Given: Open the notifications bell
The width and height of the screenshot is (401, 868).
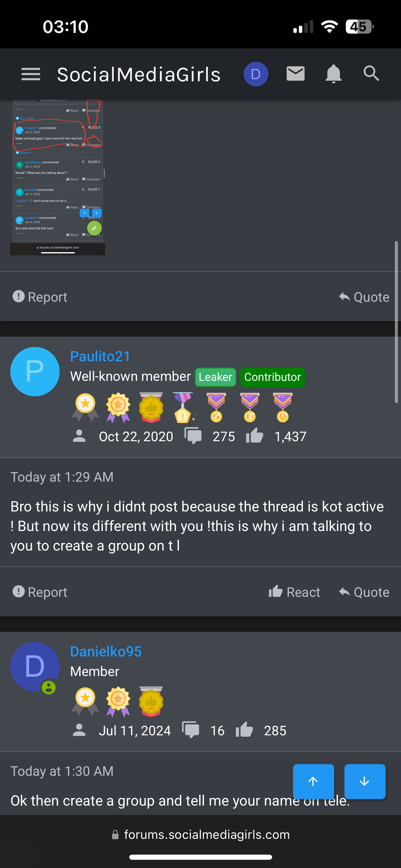Looking at the screenshot, I should coord(333,74).
